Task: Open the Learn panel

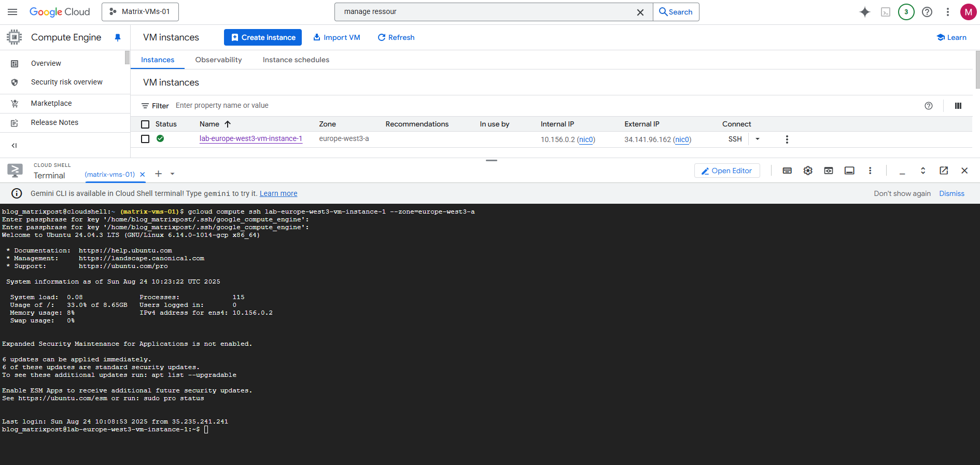Action: [x=951, y=37]
